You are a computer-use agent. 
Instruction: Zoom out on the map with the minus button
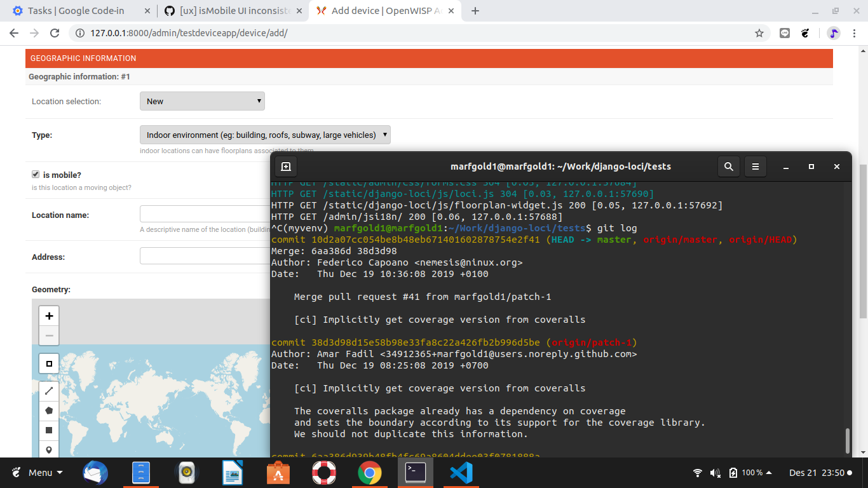click(x=49, y=335)
